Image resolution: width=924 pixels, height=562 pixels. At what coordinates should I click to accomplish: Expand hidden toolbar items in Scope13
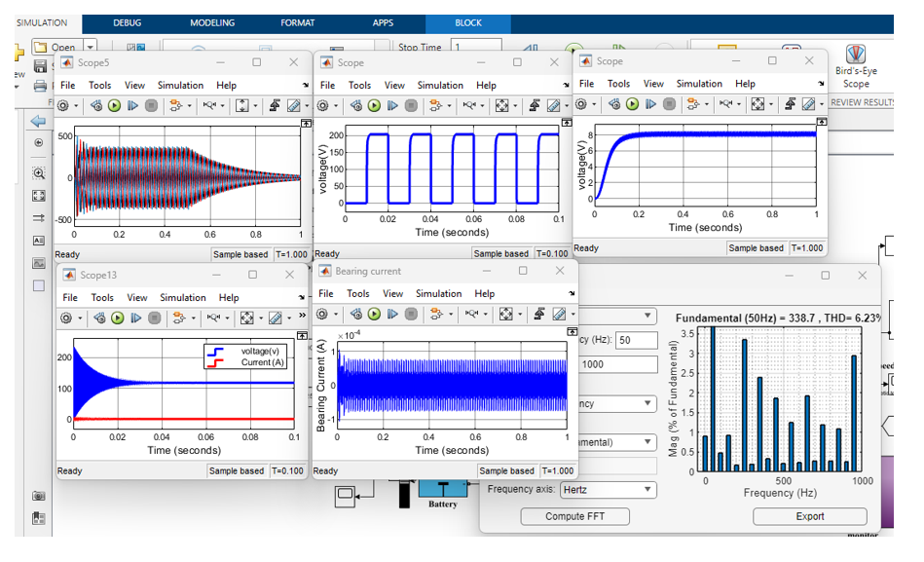pos(302,317)
